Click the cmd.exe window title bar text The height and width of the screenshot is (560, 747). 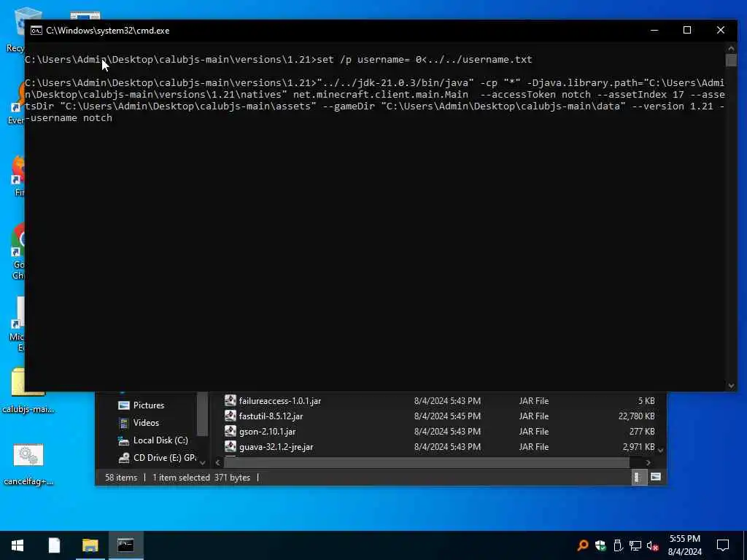108,31
